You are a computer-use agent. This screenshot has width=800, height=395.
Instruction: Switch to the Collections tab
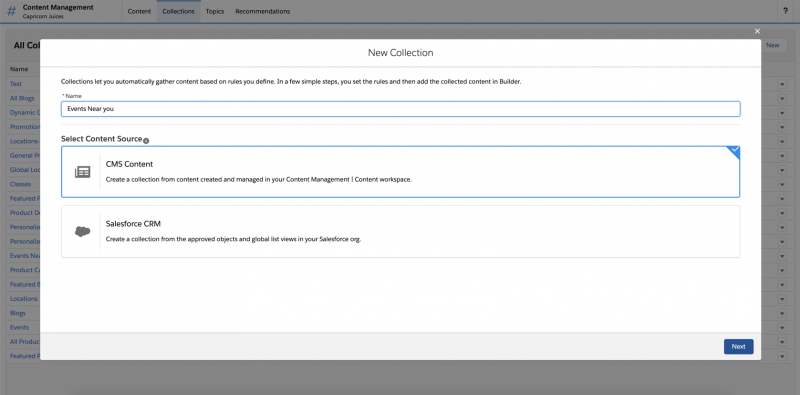click(x=178, y=11)
